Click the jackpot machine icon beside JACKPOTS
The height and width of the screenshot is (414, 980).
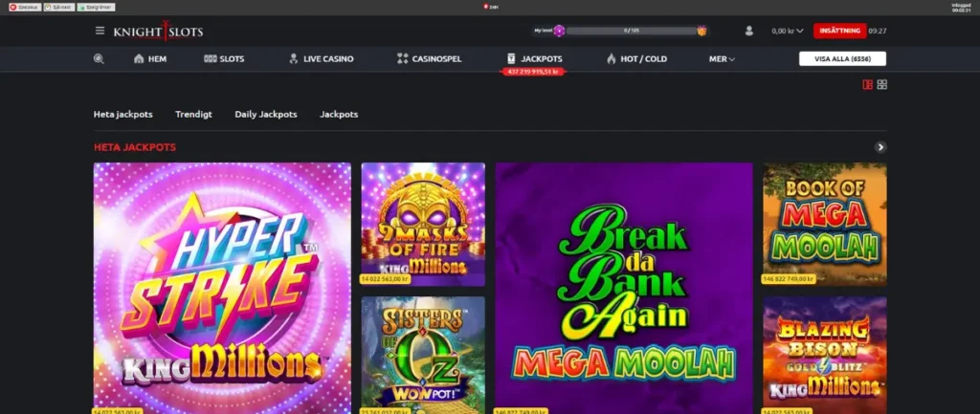511,58
